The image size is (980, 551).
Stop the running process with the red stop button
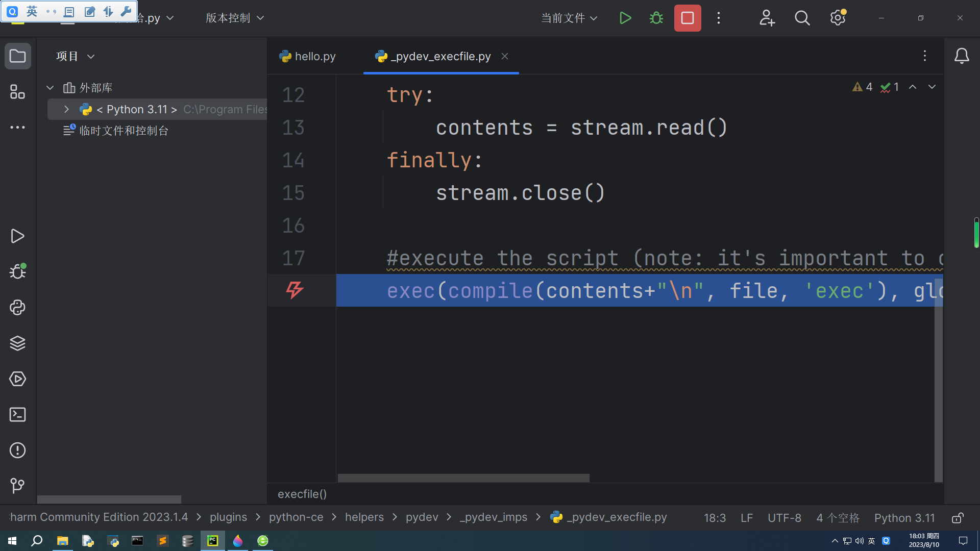pos(688,18)
